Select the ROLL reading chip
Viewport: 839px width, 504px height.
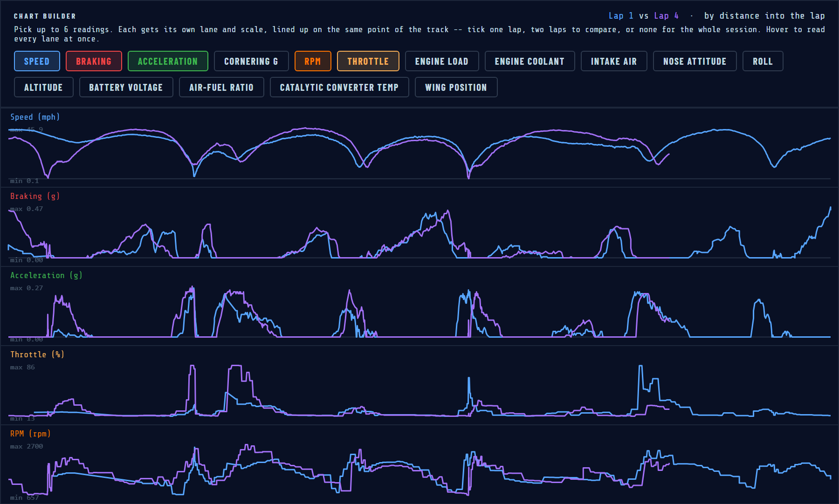[x=763, y=61]
